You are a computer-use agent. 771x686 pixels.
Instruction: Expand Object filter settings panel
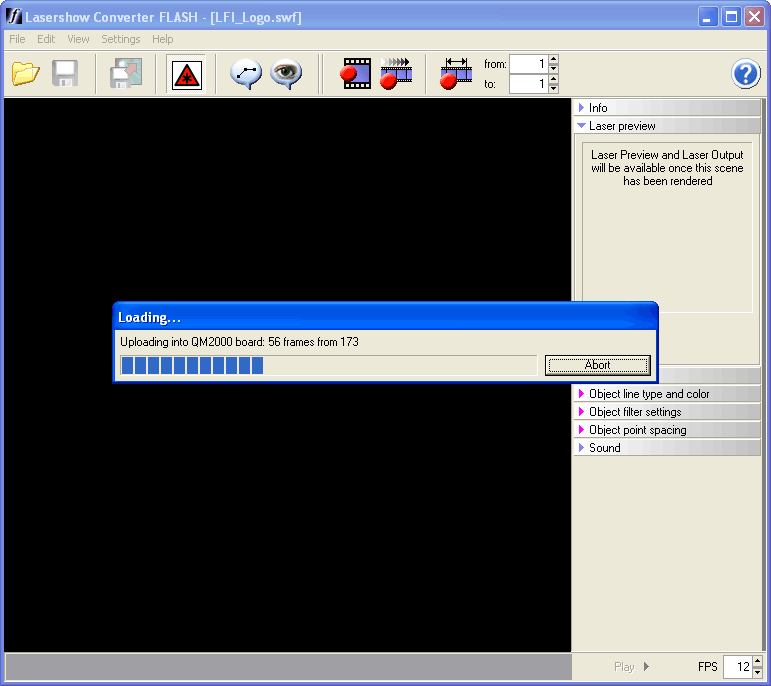tap(667, 412)
